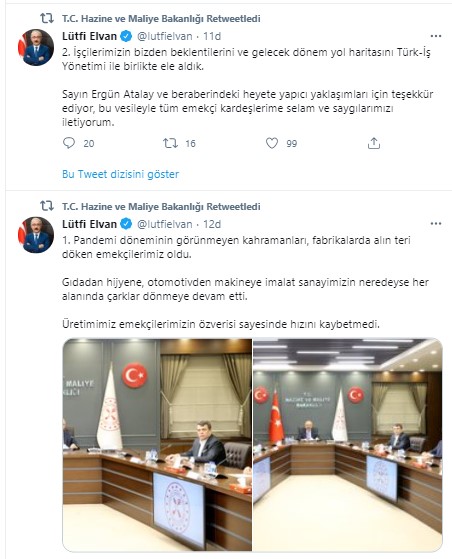Show this thread via 'Bu Tweet dizisini göster'
This screenshot has width=452, height=559.
coord(120,174)
